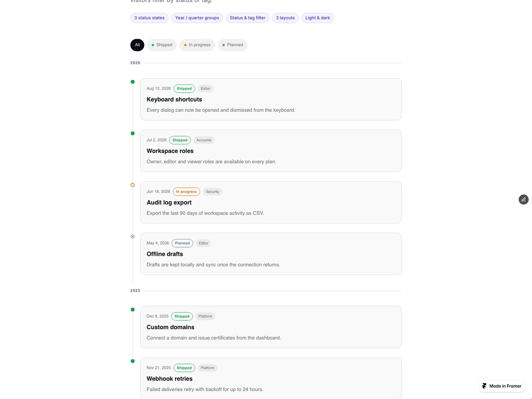Screen dimensions: 532x399
Task: Click the pencil edit icon at right edge
Action: tap(523, 200)
